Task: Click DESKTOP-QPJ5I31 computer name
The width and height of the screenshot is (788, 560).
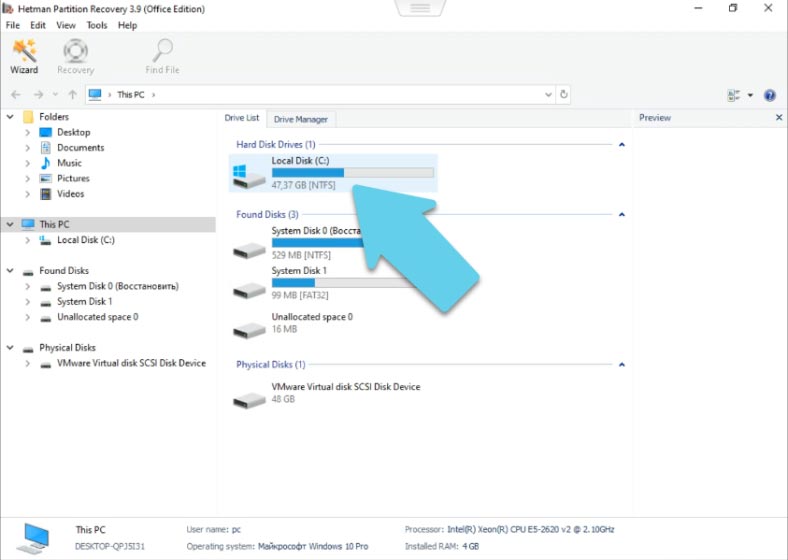Action: (x=110, y=546)
